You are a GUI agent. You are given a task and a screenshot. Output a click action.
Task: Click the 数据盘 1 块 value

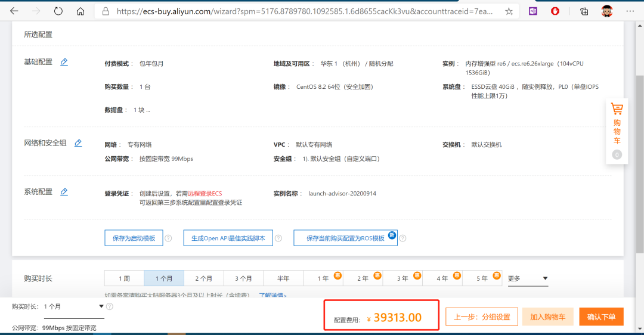(141, 110)
